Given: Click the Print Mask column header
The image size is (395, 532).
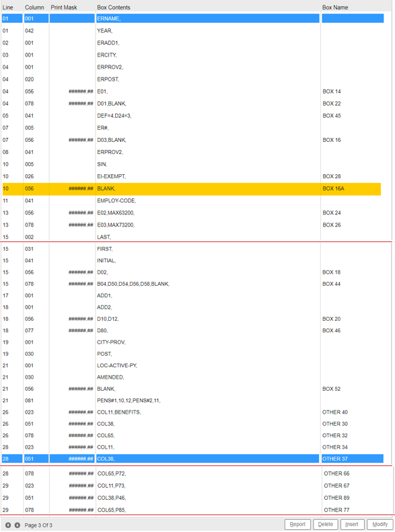Looking at the screenshot, I should 64,7.
